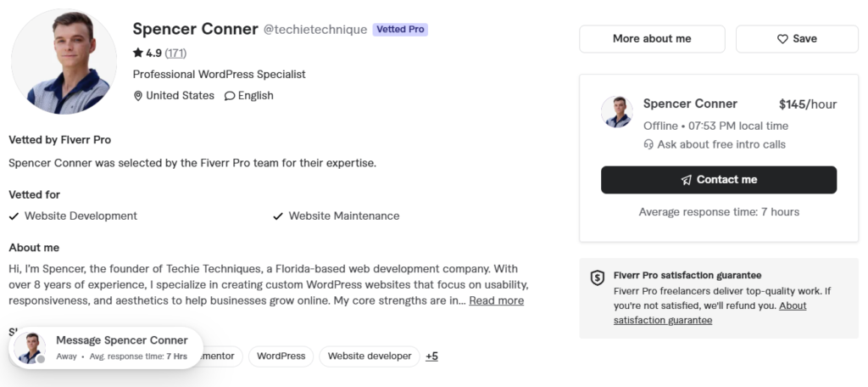The height and width of the screenshot is (387, 868).
Task: Open the Message Spencer Conner chat popup
Action: pyautogui.click(x=106, y=348)
